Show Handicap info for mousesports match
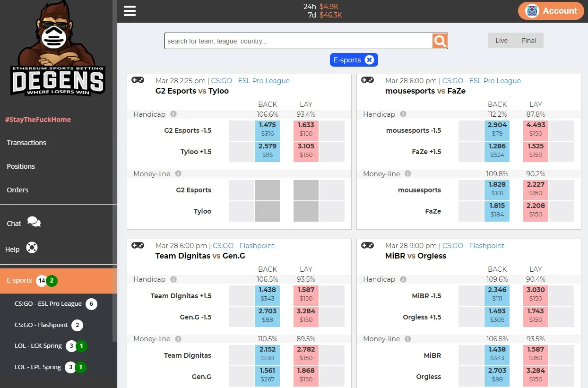The width and height of the screenshot is (588, 388). click(403, 114)
